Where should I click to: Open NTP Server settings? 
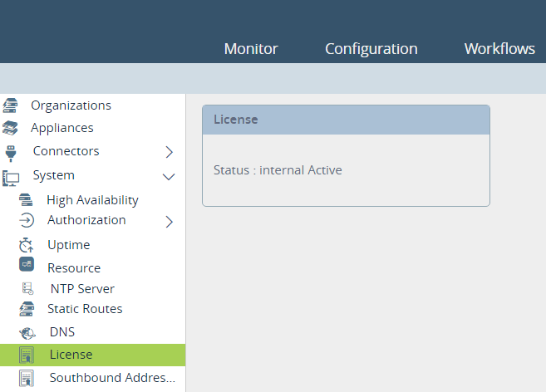pos(82,289)
